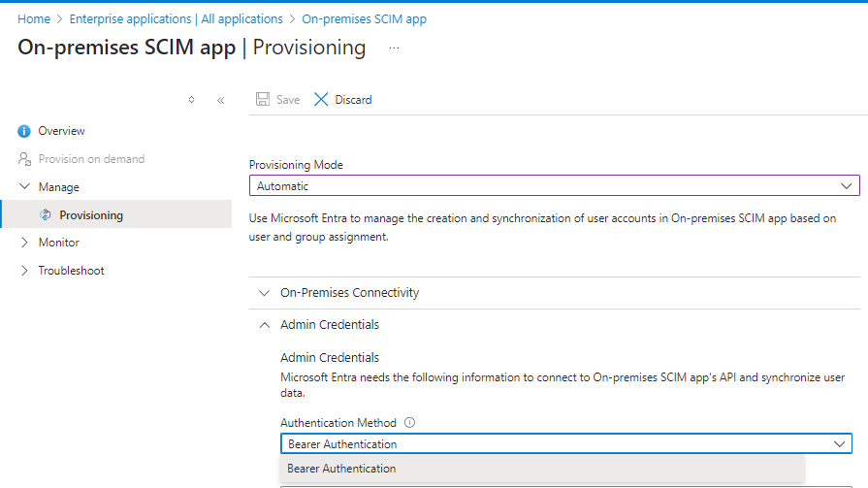Click the Provisioning Mode dropdown arrow
The image size is (868, 488).
pyautogui.click(x=846, y=186)
